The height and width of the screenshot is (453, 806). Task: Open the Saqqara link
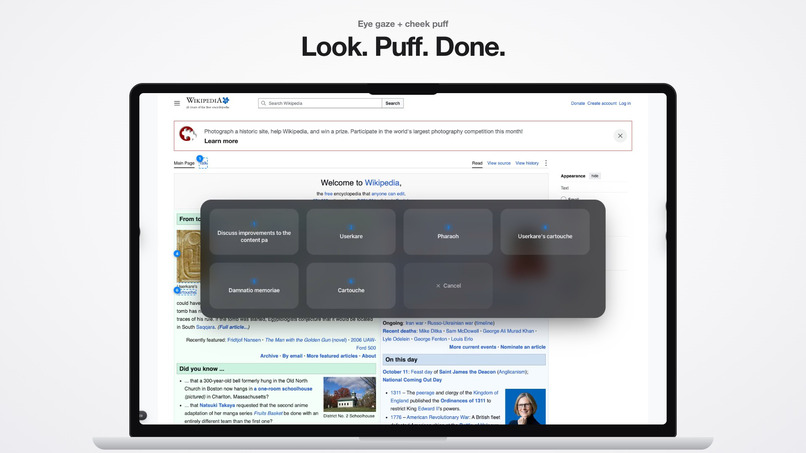pyautogui.click(x=206, y=327)
